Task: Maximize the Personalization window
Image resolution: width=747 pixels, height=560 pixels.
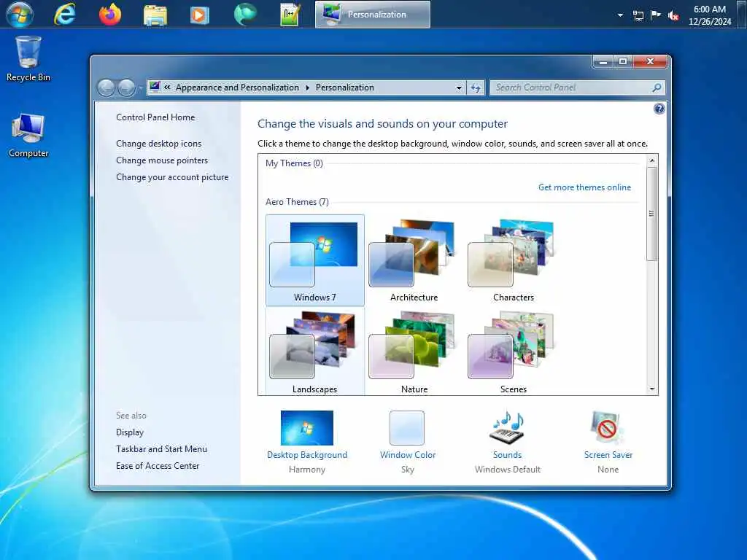Action: pos(623,61)
